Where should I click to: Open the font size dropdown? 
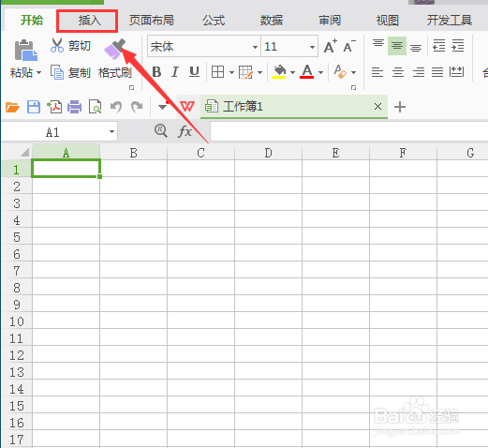[x=312, y=47]
